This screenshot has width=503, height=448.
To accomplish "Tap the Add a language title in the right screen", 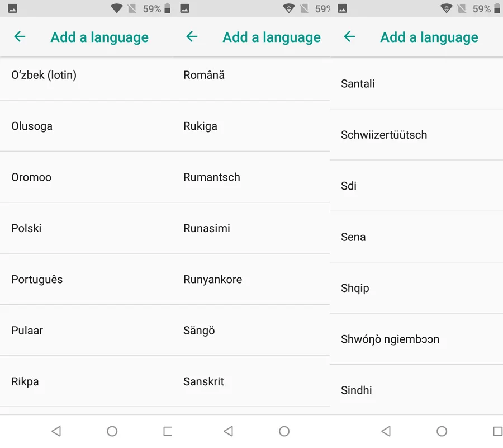I will tap(429, 37).
